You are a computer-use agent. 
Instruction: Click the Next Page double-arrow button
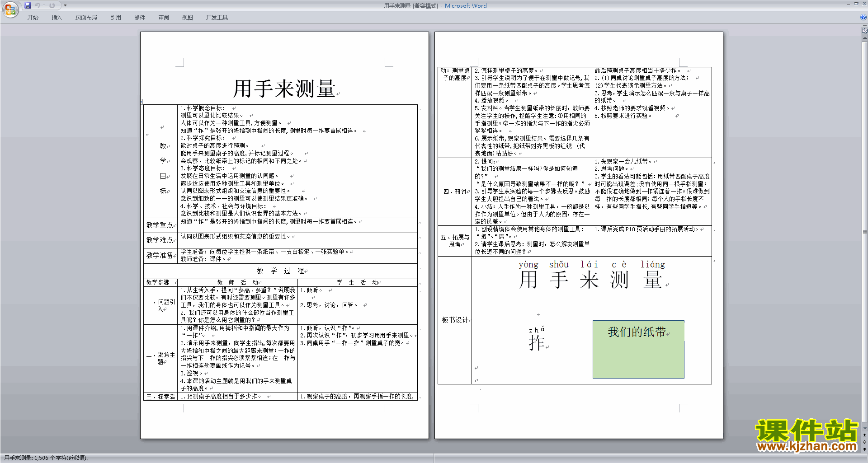(x=865, y=449)
